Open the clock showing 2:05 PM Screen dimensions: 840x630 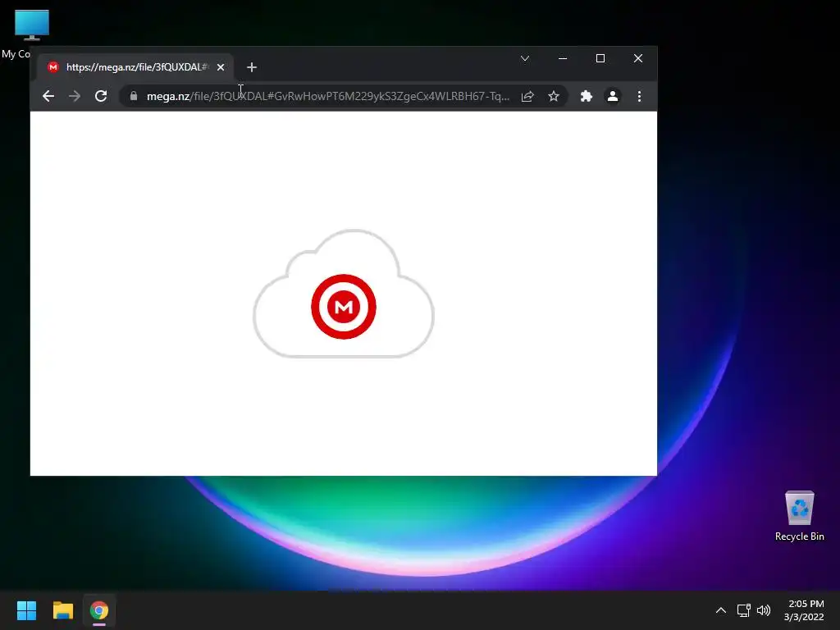pyautogui.click(x=804, y=610)
